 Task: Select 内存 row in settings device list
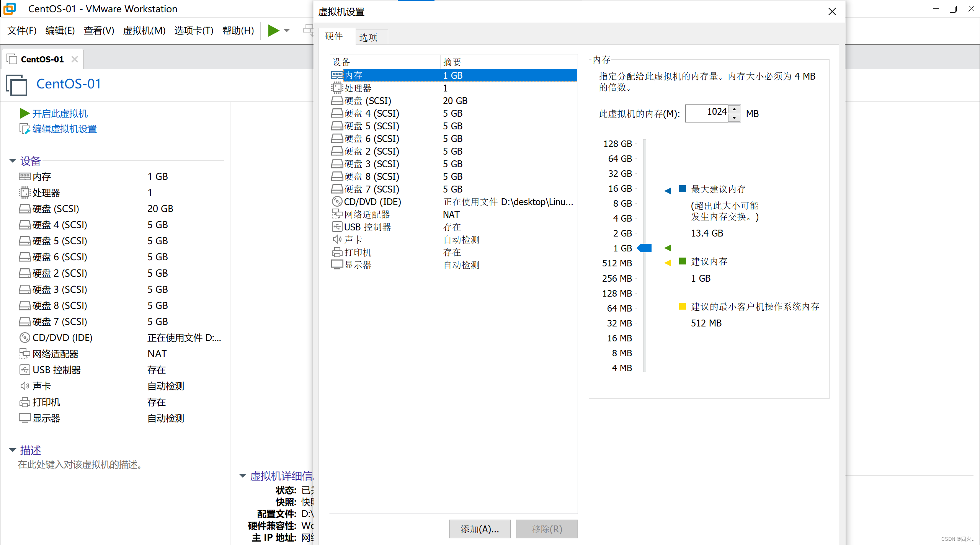(x=453, y=75)
